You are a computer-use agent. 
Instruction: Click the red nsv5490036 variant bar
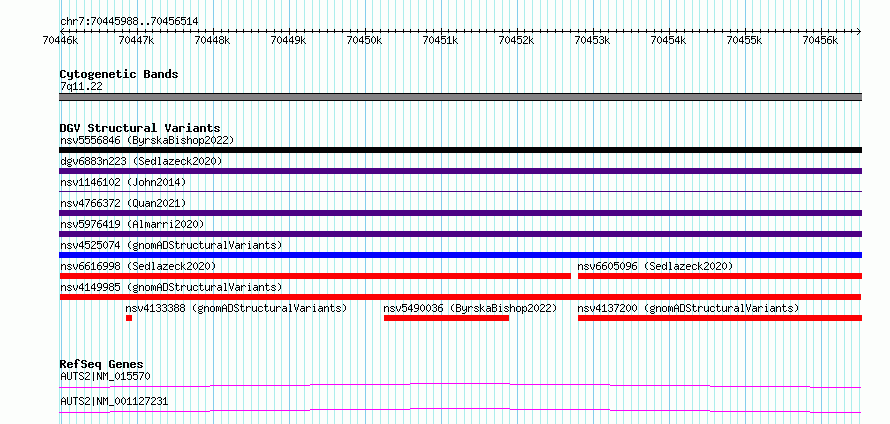[x=447, y=318]
